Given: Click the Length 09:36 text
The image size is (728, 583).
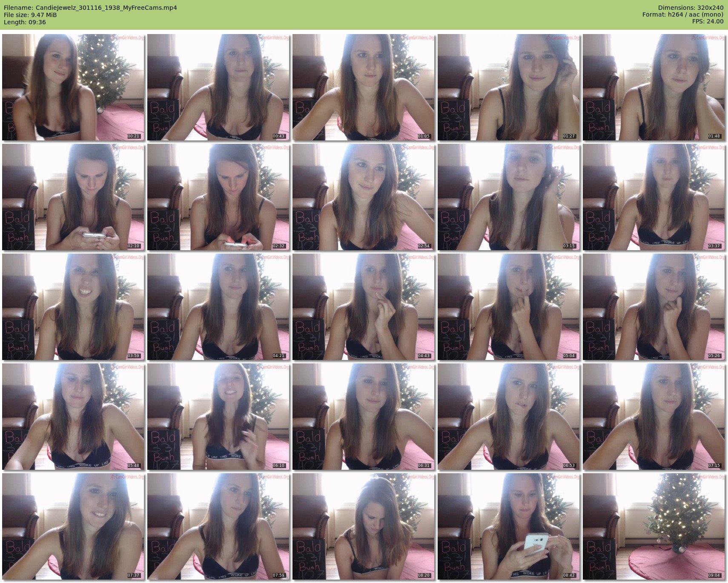Looking at the screenshot, I should click(25, 22).
